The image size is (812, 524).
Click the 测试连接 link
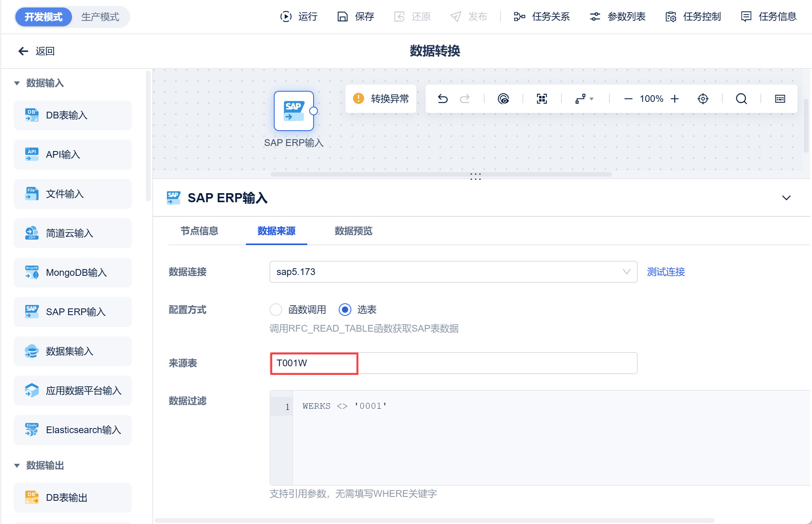pyautogui.click(x=666, y=272)
